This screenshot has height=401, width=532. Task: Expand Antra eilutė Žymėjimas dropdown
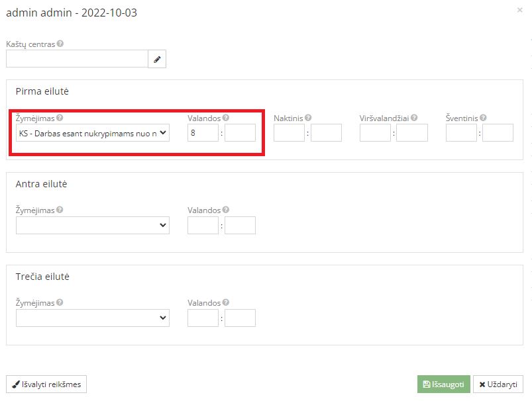coord(93,226)
